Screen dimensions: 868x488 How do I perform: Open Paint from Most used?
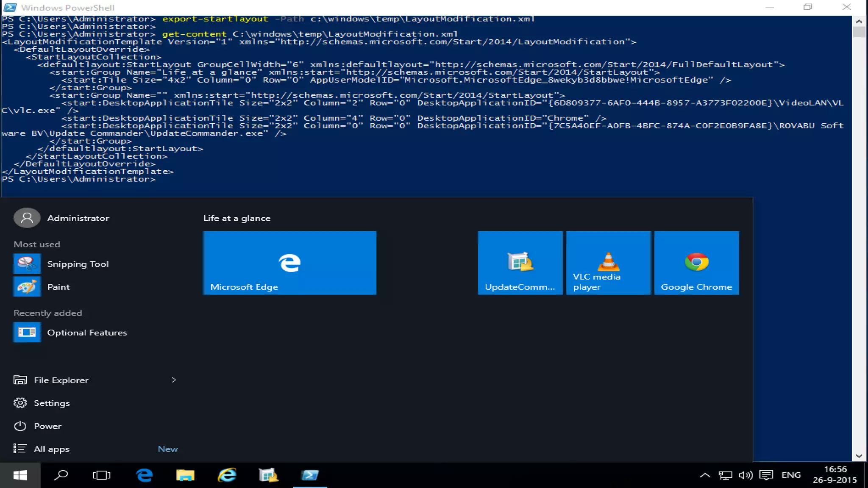point(95,287)
